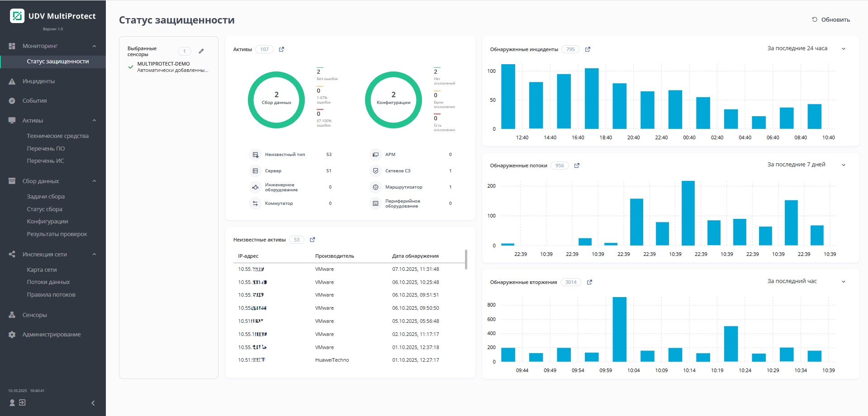This screenshot has width=868, height=416.
Task: Open Обнаруженные инциденты external link icon
Action: pyautogui.click(x=588, y=49)
